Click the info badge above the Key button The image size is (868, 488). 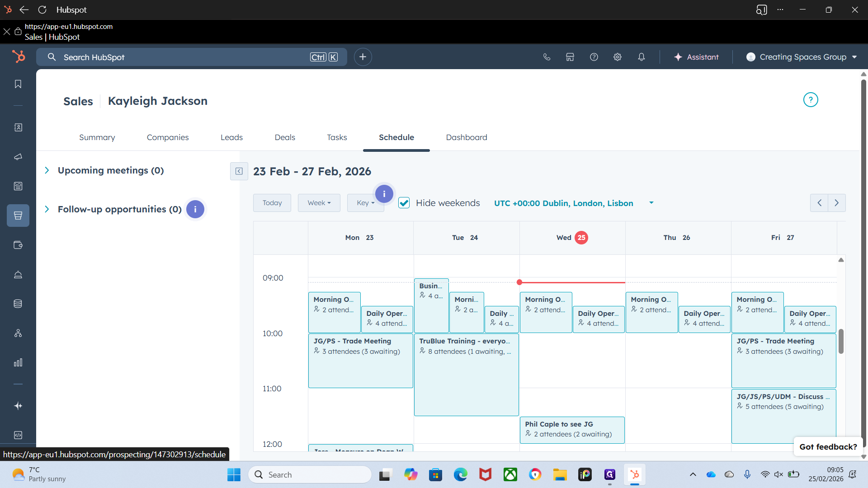coord(384,194)
